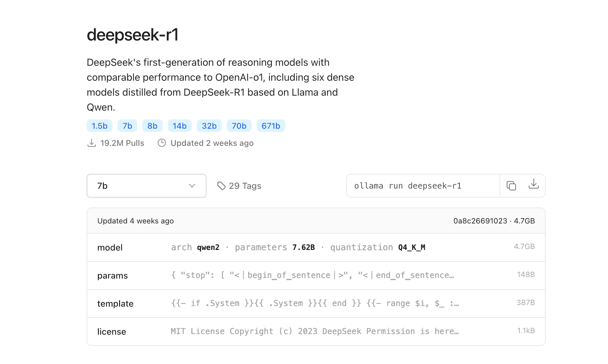Choose the 14b size tag

pos(180,126)
